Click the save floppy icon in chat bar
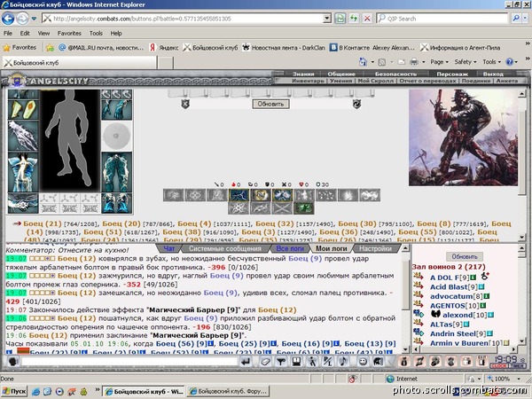Image resolution: width=532 pixels, height=399 pixels. (x=296, y=362)
